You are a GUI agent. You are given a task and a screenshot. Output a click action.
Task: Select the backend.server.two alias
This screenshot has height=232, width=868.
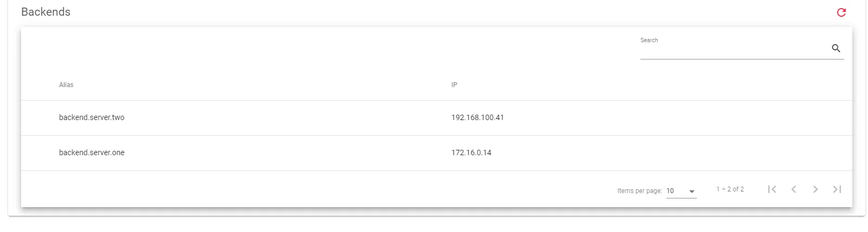[92, 118]
